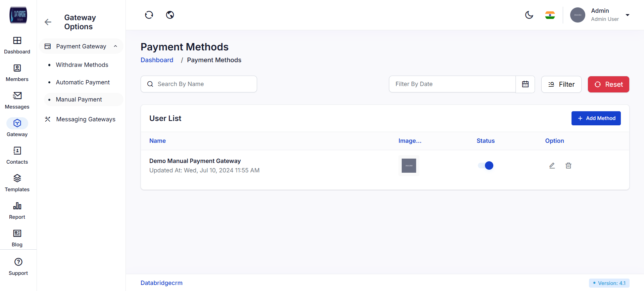This screenshot has height=291, width=644.
Task: Open Templates in the sidebar
Action: 17,182
